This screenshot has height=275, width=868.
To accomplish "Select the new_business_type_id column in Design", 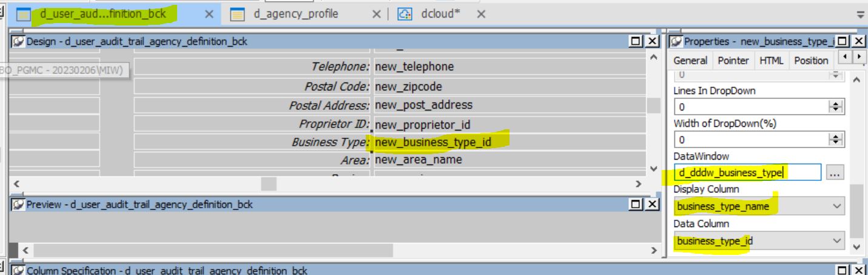I will pos(432,143).
